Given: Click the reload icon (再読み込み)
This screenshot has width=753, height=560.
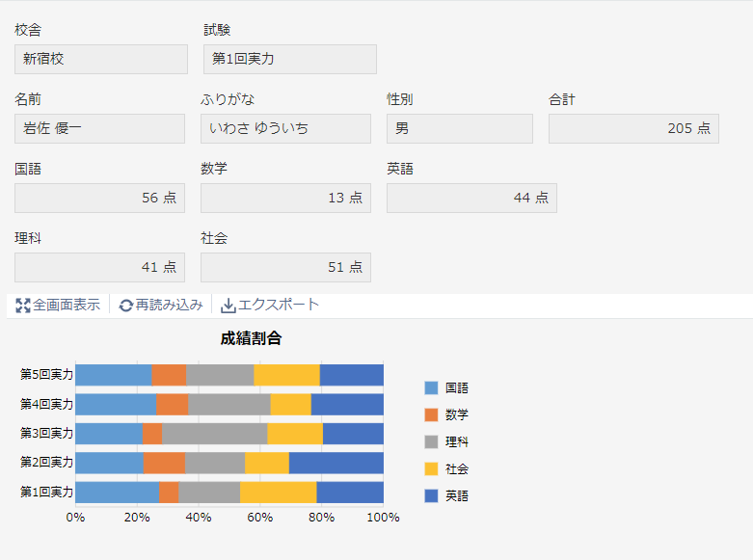Looking at the screenshot, I should point(126,306).
